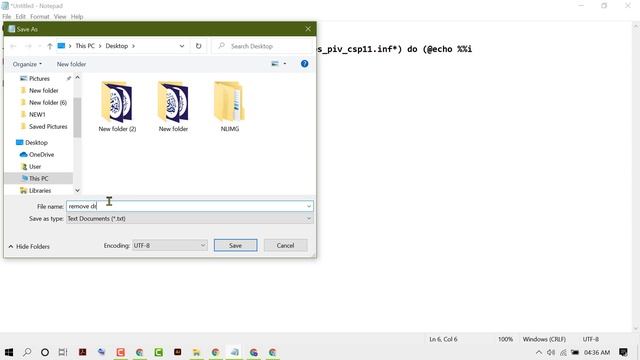Click the navigation pane scrollbar thumb

[x=77, y=117]
